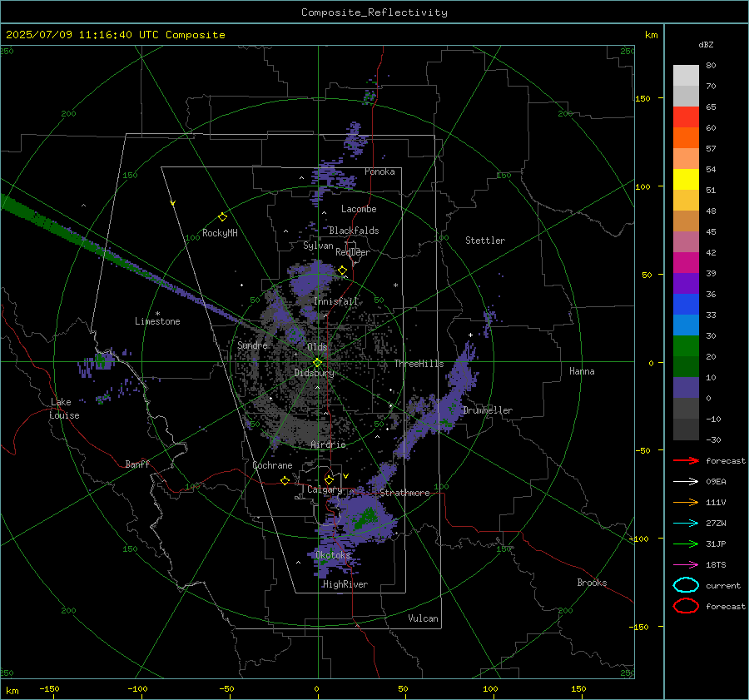Click the Calgary city label
The image size is (749, 700).
325,489
